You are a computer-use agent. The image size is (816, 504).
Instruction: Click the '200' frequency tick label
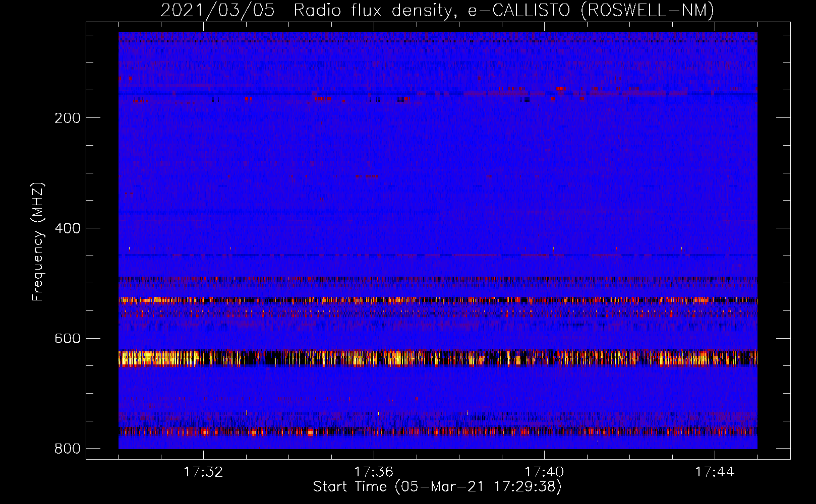point(68,118)
